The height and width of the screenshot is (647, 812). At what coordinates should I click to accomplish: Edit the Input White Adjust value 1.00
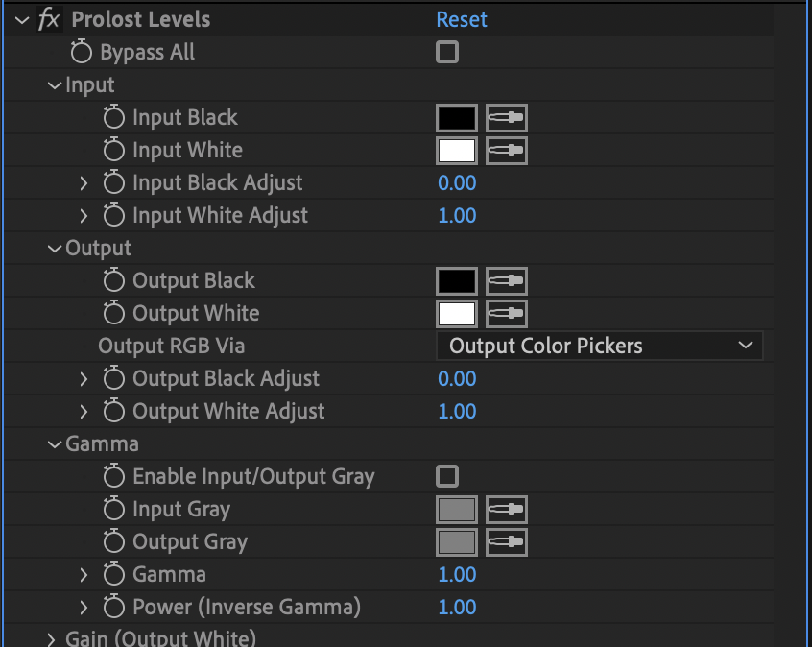[x=457, y=215]
